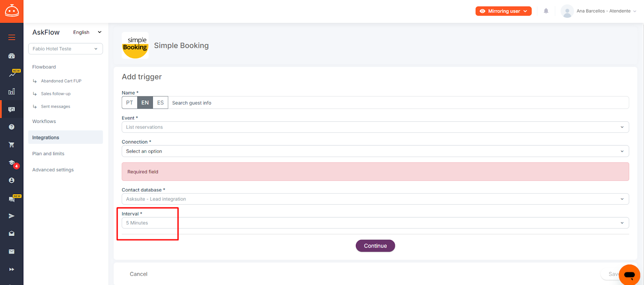Open the notifications bell
Image resolution: width=644 pixels, height=285 pixels.
tap(546, 11)
